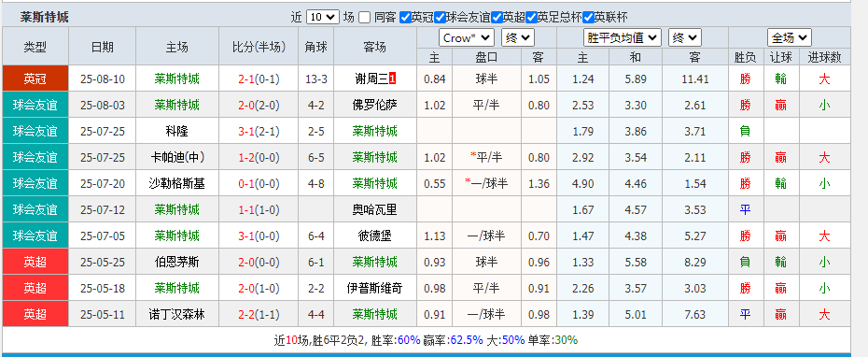The image size is (868, 357).
Task: Click the 5.89 draw odds value
Action: tap(636, 79)
